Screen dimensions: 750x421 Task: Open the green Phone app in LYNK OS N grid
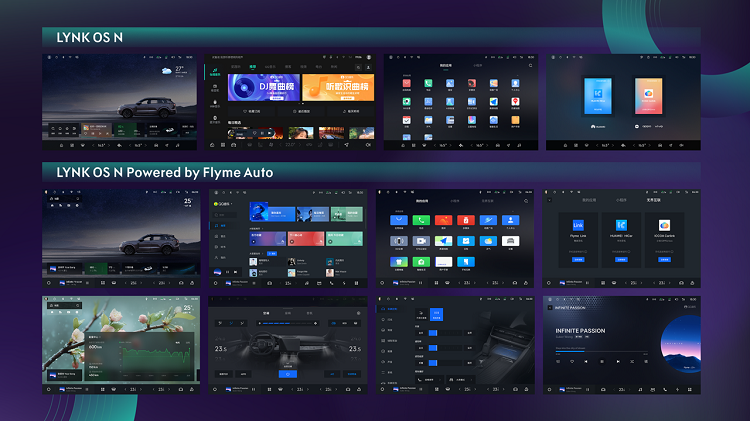(428, 83)
